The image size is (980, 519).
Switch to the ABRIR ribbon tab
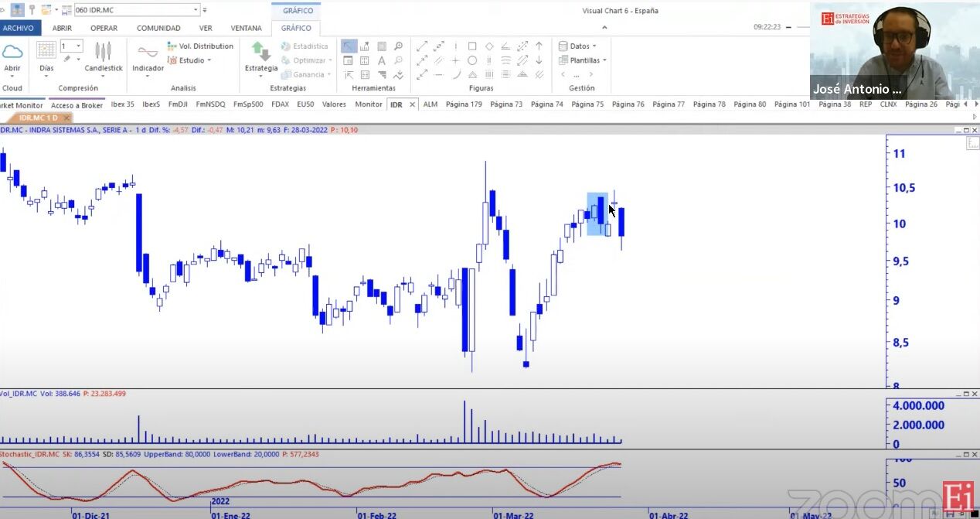click(62, 28)
